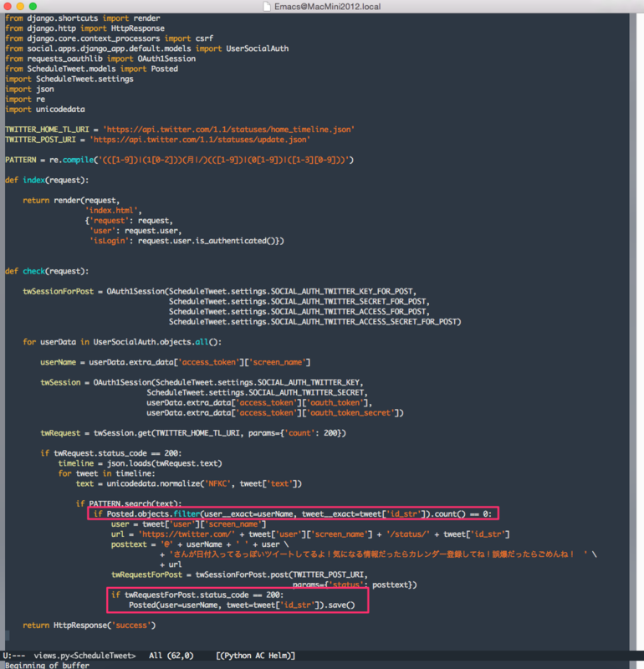Click the 'Beginning of buffer' echo area message
644x669 pixels.
tap(48, 665)
